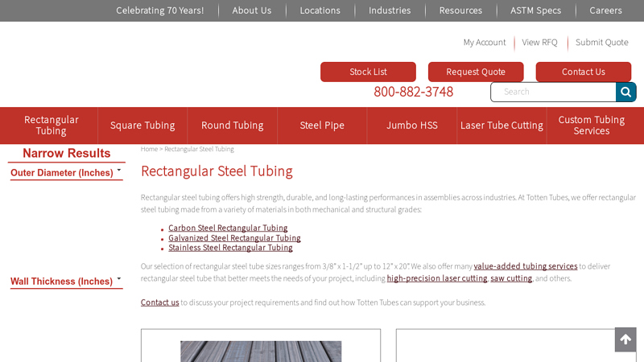
Task: Open the Resources menu item
Action: [x=460, y=10]
